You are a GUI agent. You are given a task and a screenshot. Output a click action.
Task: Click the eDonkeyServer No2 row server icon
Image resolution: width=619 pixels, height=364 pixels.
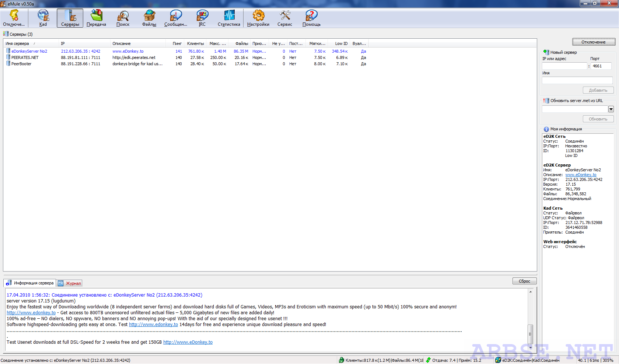pos(8,51)
